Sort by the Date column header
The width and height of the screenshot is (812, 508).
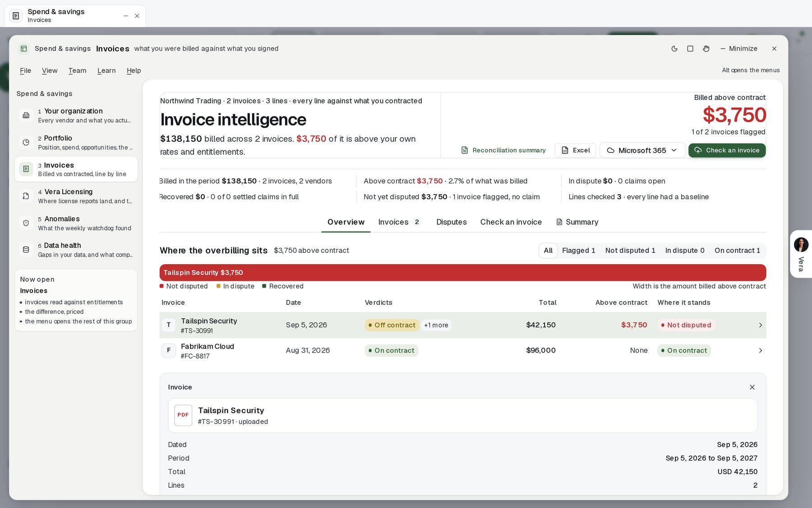tap(293, 303)
